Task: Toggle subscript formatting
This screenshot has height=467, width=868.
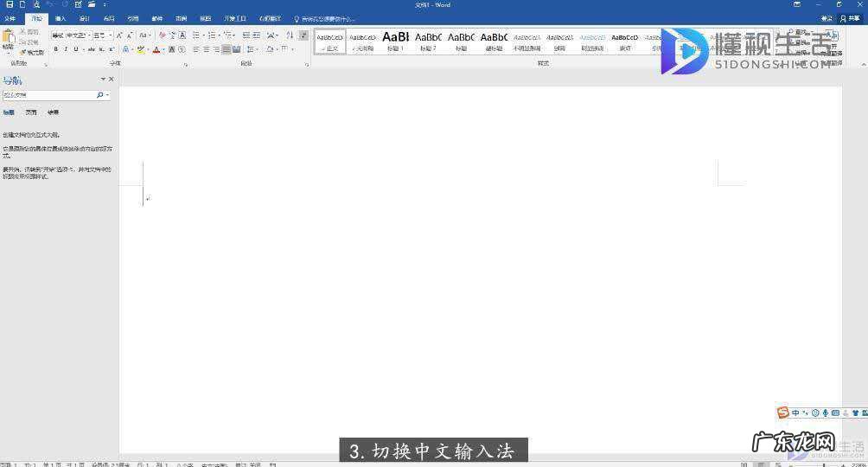Action: click(x=101, y=49)
